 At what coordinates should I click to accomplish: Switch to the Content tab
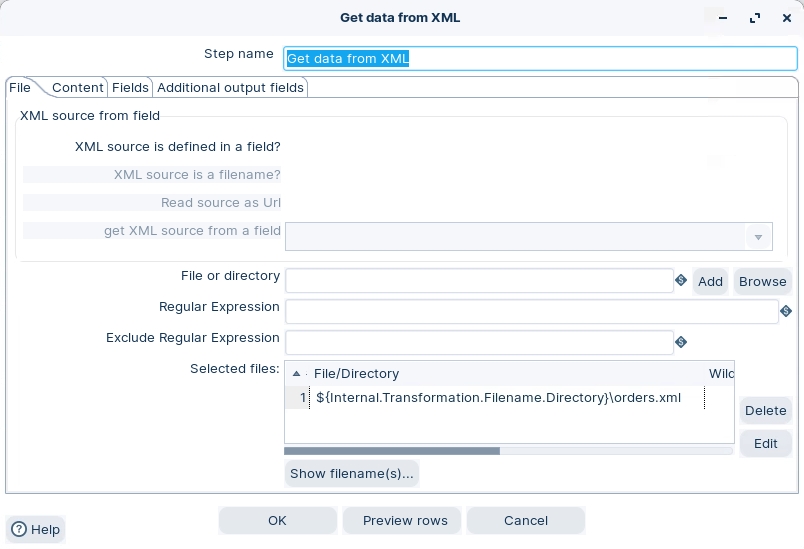(x=78, y=88)
